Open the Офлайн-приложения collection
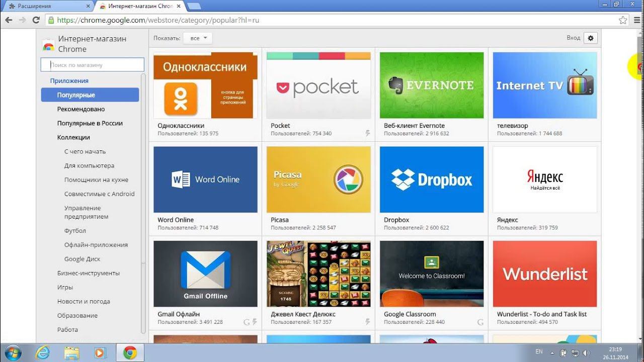The image size is (644, 362). tap(96, 245)
